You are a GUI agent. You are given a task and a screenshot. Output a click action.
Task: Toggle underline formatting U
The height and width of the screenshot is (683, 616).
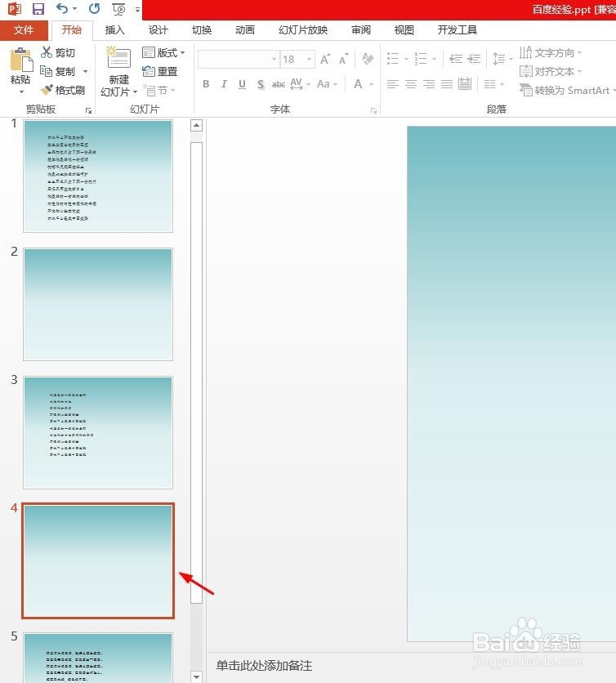pyautogui.click(x=242, y=84)
